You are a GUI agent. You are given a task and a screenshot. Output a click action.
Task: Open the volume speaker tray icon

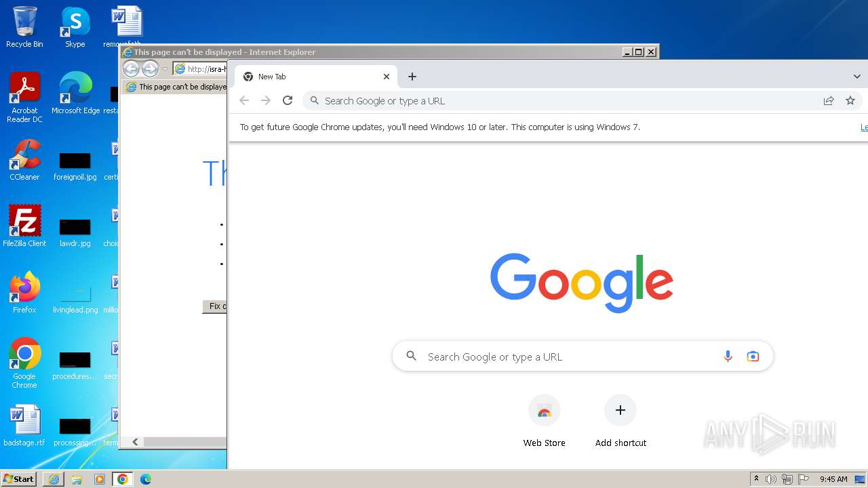tap(771, 479)
